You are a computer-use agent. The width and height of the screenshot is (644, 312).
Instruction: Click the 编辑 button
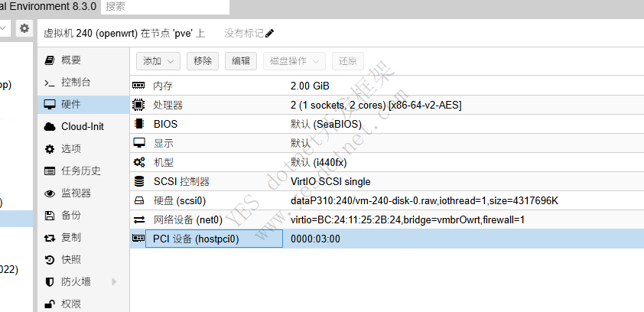pyautogui.click(x=241, y=61)
